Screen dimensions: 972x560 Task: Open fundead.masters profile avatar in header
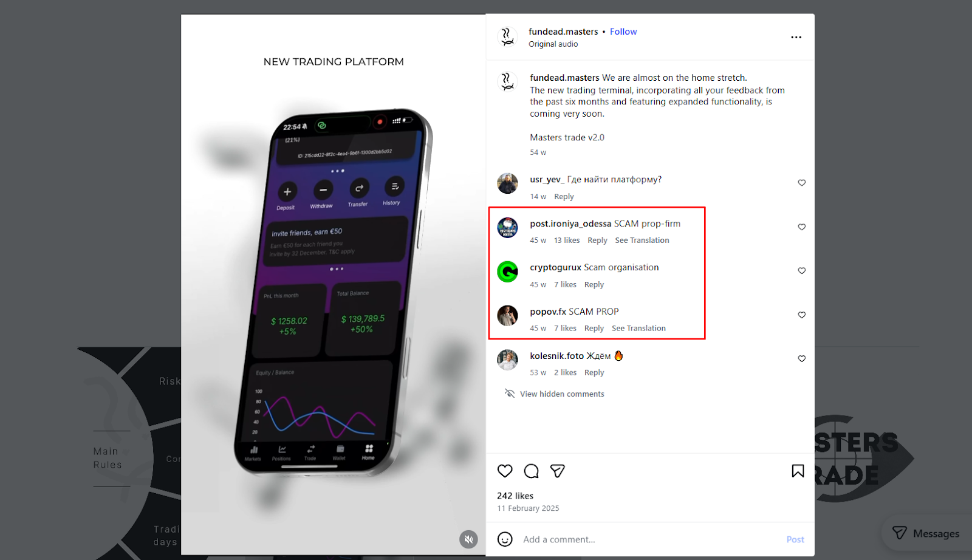tap(507, 37)
